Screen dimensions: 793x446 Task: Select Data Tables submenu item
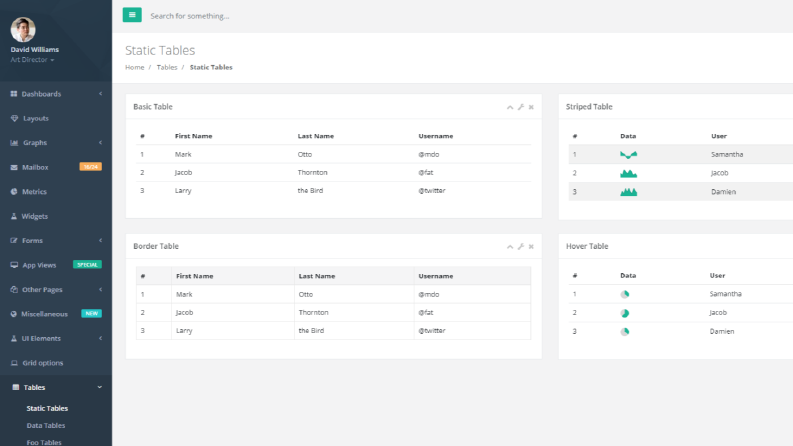pyautogui.click(x=46, y=425)
